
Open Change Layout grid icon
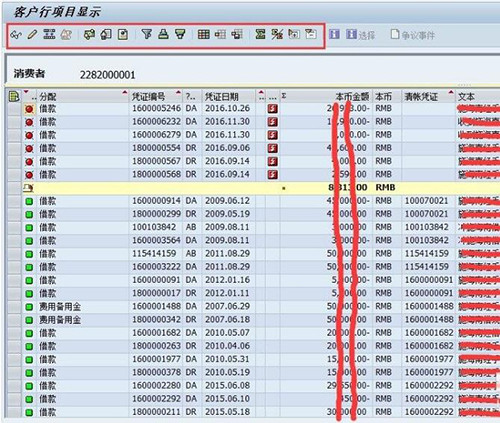[x=204, y=34]
